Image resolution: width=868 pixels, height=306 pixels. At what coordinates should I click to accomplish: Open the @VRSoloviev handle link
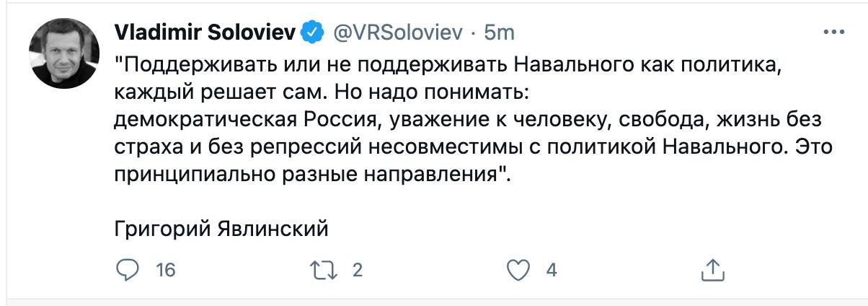point(394,32)
